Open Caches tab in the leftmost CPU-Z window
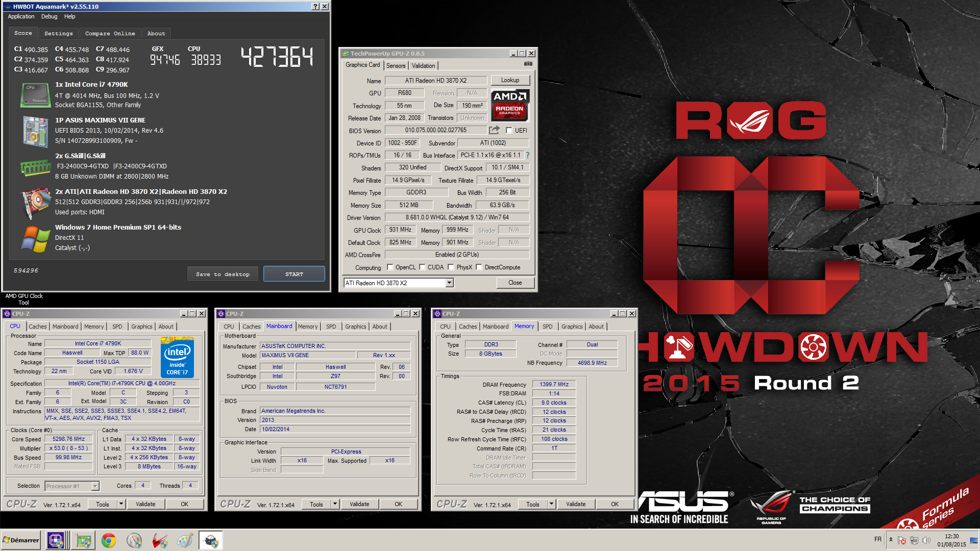Viewport: 980px width, 551px height. click(38, 327)
